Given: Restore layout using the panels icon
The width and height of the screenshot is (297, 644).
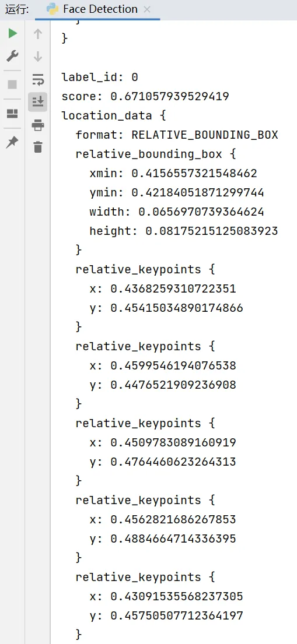Looking at the screenshot, I should [12, 114].
